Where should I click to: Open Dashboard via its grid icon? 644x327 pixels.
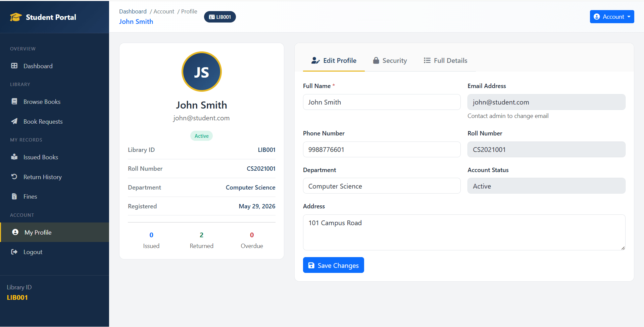tap(14, 66)
